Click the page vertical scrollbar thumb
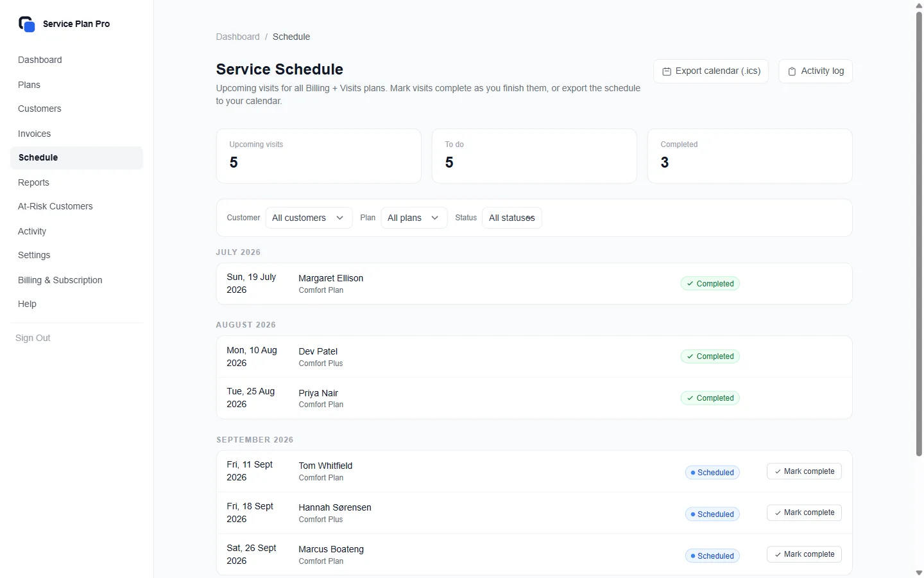The width and height of the screenshot is (924, 578). pyautogui.click(x=919, y=234)
